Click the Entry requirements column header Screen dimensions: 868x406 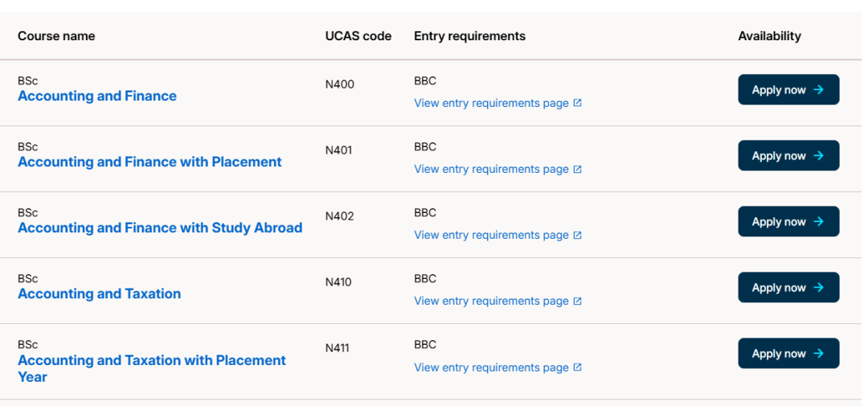point(469,36)
